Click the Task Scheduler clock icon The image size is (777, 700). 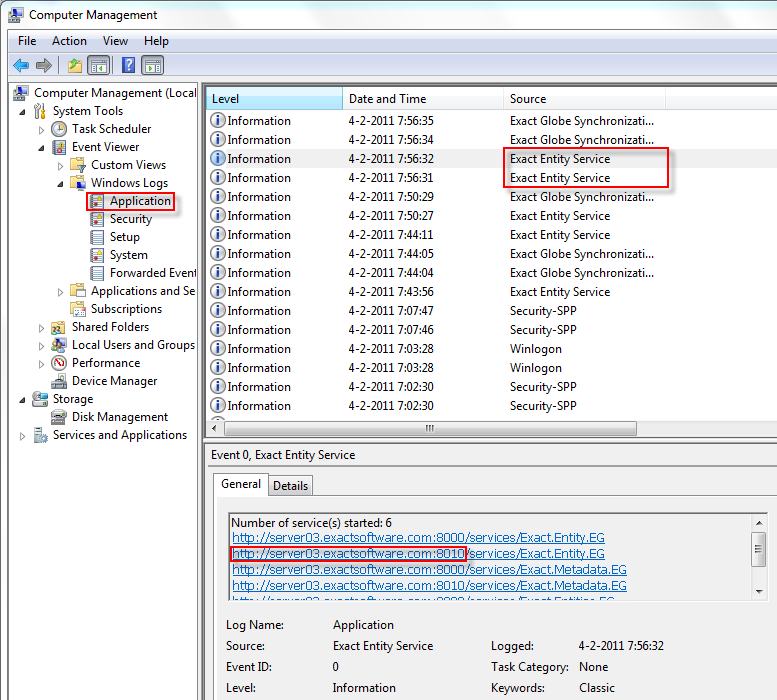59,129
